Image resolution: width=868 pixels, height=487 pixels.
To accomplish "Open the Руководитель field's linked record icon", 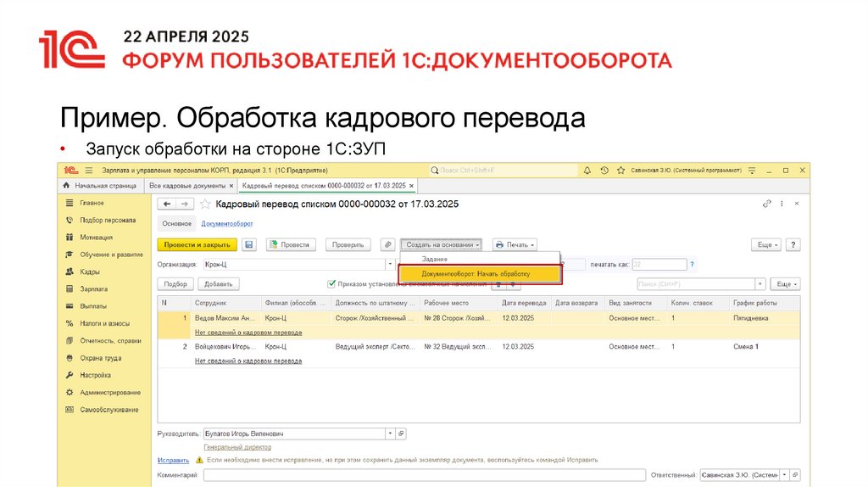I will (401, 434).
